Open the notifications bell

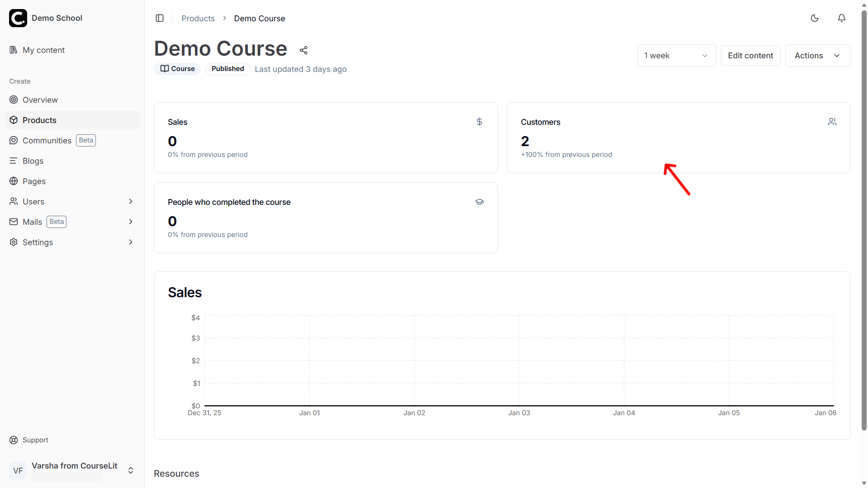(841, 18)
